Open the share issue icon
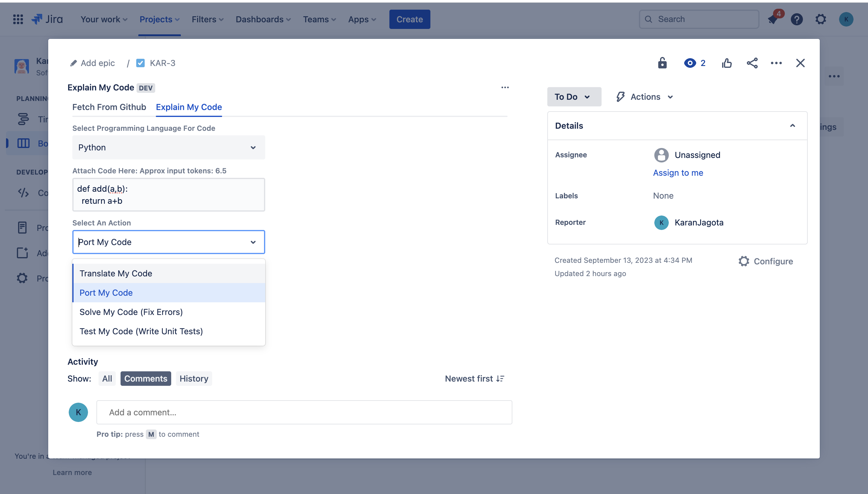The image size is (868, 494). tap(752, 63)
